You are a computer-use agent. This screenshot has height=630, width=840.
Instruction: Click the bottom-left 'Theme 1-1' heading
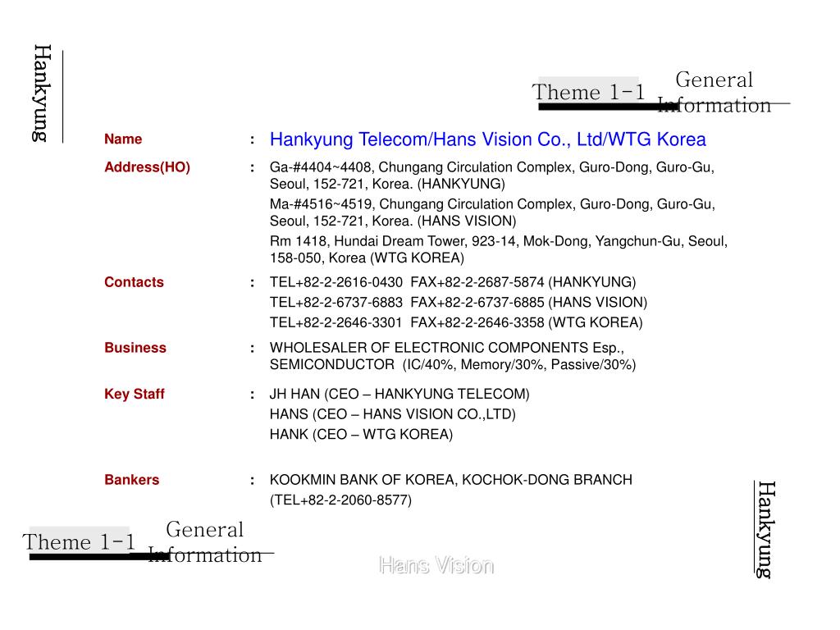click(x=80, y=542)
